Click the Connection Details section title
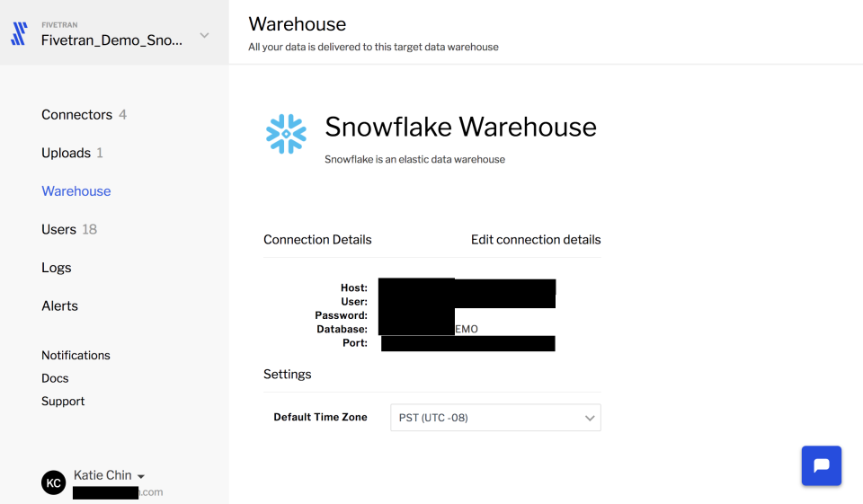The height and width of the screenshot is (504, 863). (x=317, y=240)
